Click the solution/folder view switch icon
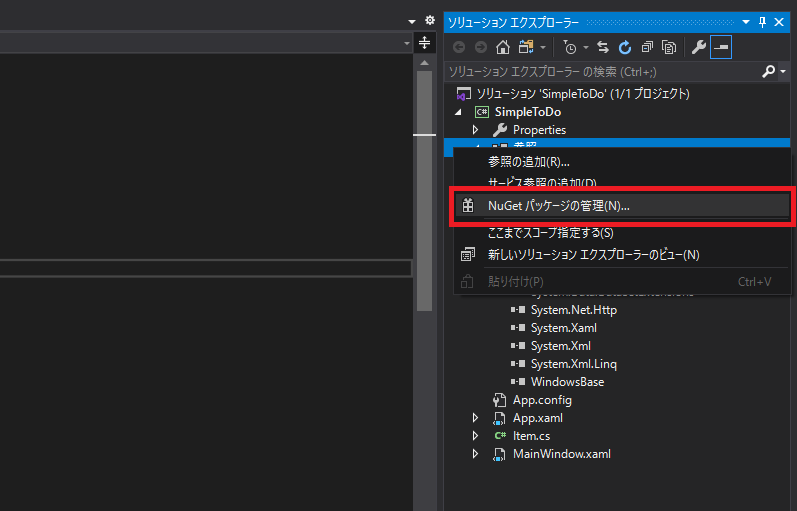Image resolution: width=797 pixels, height=511 pixels. 525,47
